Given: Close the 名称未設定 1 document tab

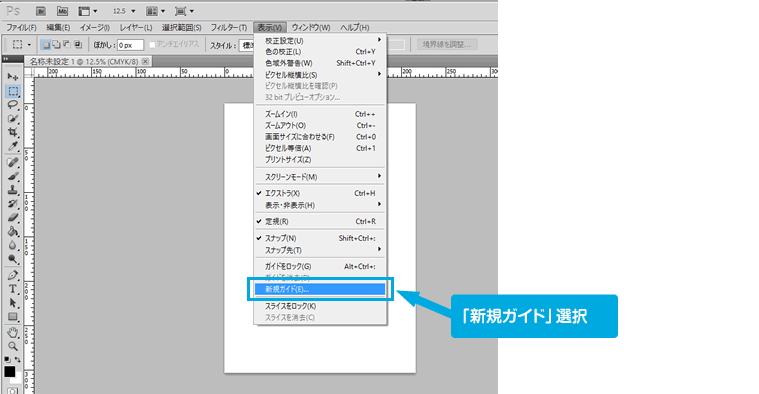Looking at the screenshot, I should click(145, 61).
